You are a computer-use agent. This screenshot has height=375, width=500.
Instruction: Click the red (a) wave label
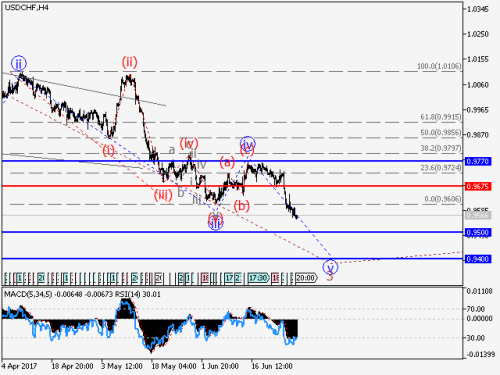(227, 163)
